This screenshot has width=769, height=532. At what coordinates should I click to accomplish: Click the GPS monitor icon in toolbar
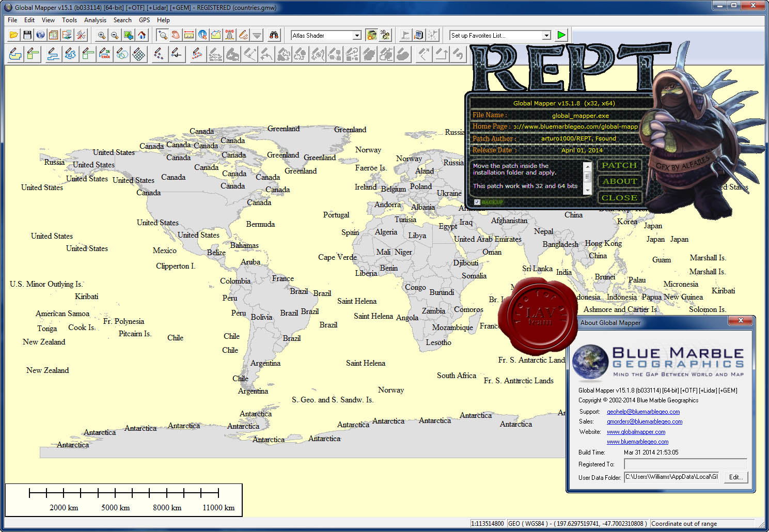(x=419, y=35)
